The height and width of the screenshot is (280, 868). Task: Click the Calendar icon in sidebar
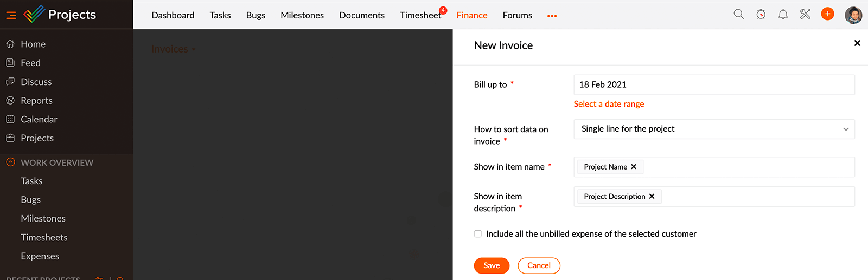[x=10, y=119]
